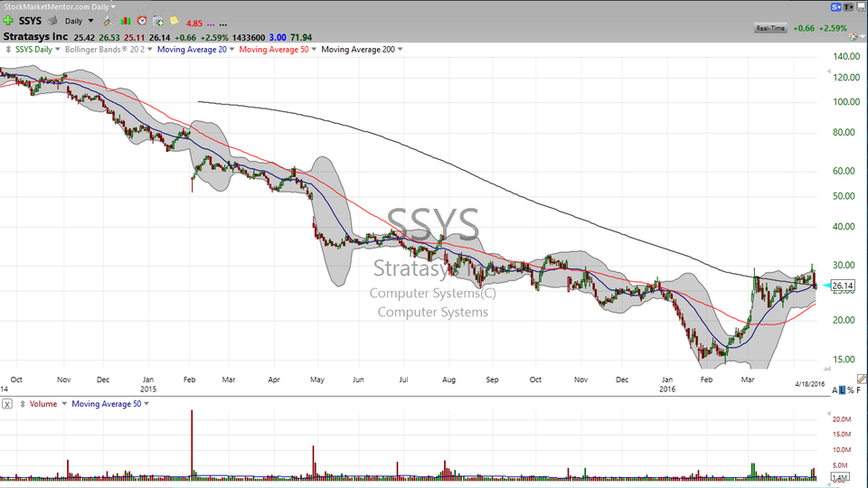868x488 pixels.
Task: Click the T dropdown icon at top right
Action: click(x=849, y=6)
